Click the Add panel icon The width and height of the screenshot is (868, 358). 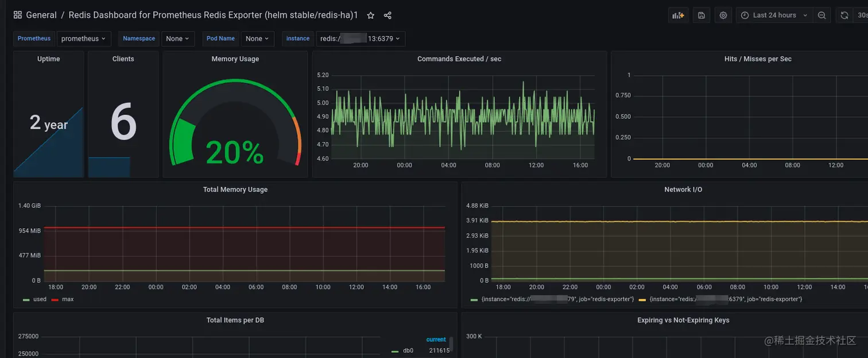(678, 16)
